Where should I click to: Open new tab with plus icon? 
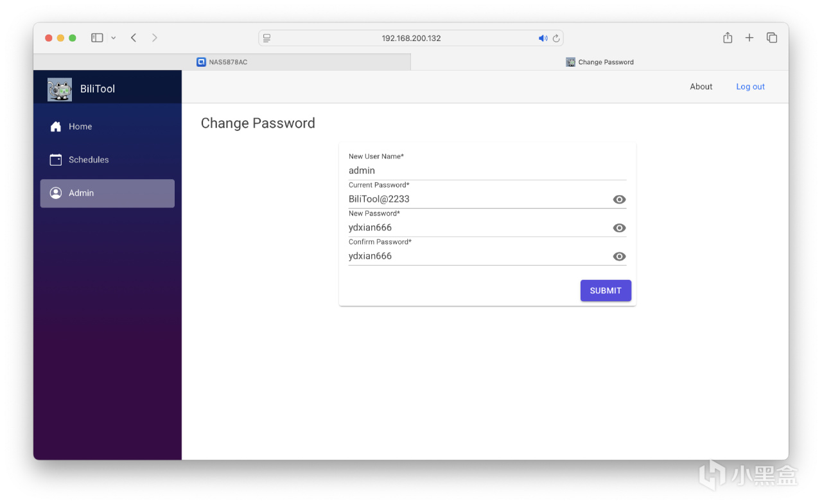coord(749,38)
